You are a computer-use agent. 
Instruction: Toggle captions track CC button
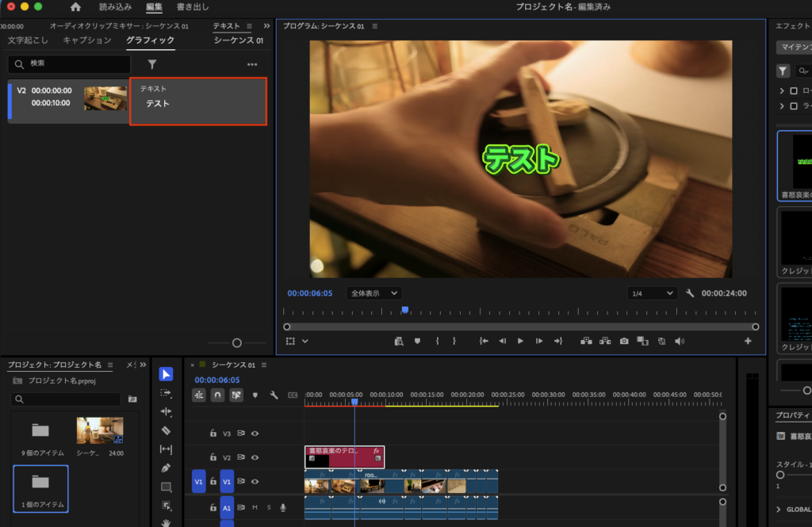point(293,395)
